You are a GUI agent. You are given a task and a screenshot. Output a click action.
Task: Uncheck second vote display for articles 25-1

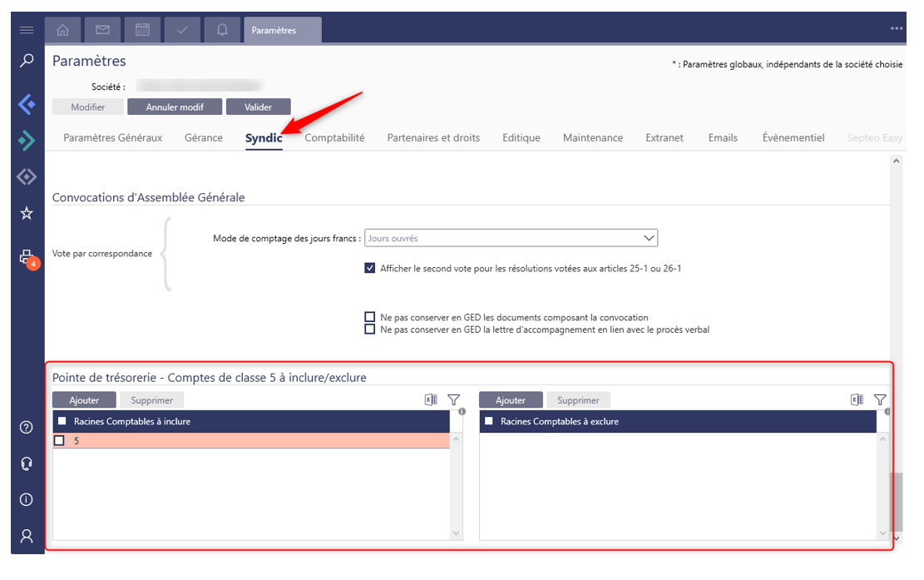point(370,269)
